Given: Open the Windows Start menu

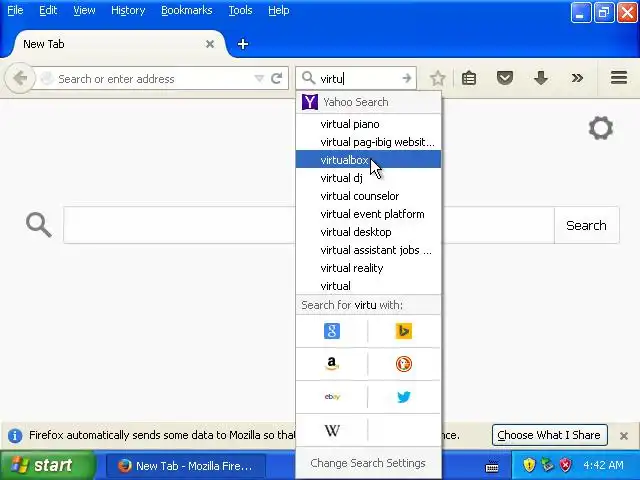Looking at the screenshot, I should (47, 465).
